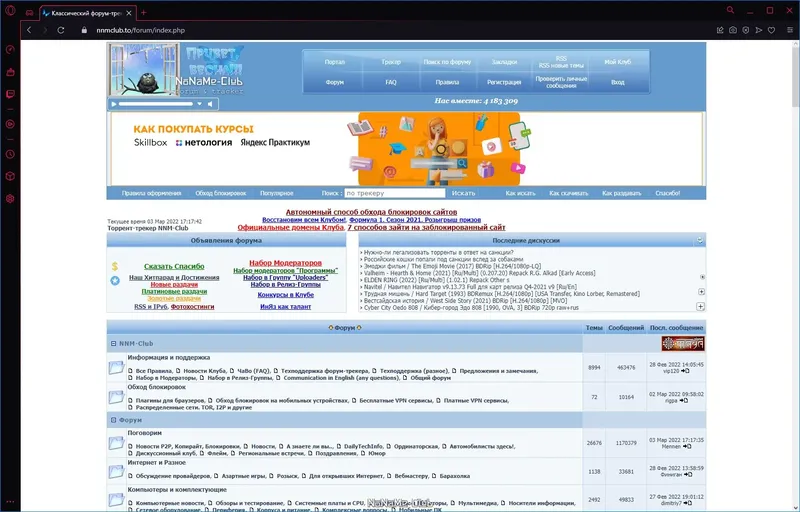800x512 pixels.
Task: Reload the page with refresh icon
Action: pos(61,30)
